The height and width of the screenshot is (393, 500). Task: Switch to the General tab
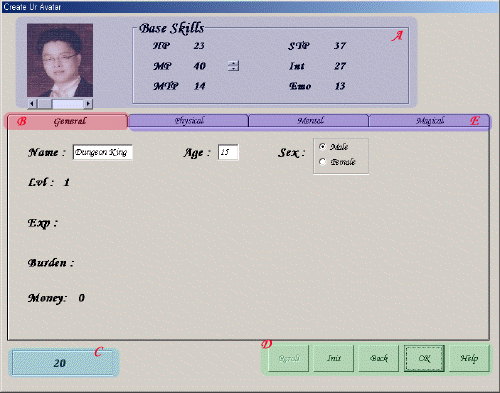pos(67,121)
